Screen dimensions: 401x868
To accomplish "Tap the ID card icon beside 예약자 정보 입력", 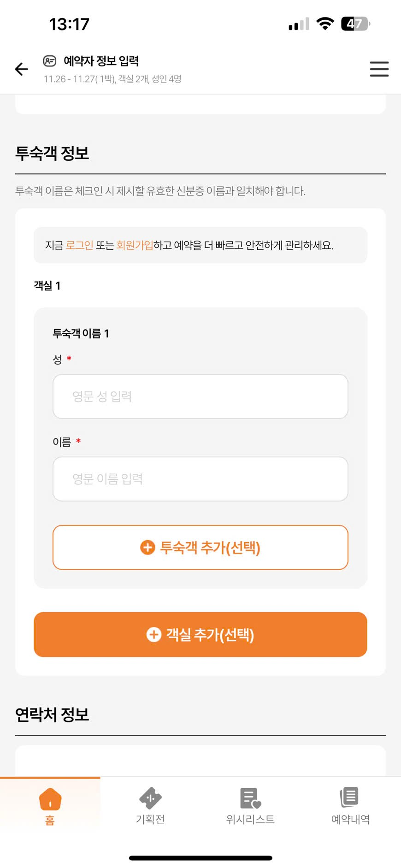I will coord(50,61).
